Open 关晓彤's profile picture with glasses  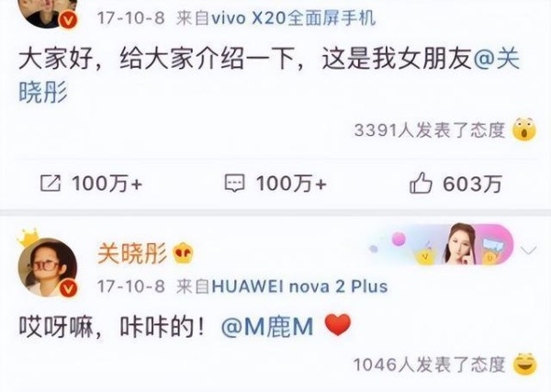[48, 268]
